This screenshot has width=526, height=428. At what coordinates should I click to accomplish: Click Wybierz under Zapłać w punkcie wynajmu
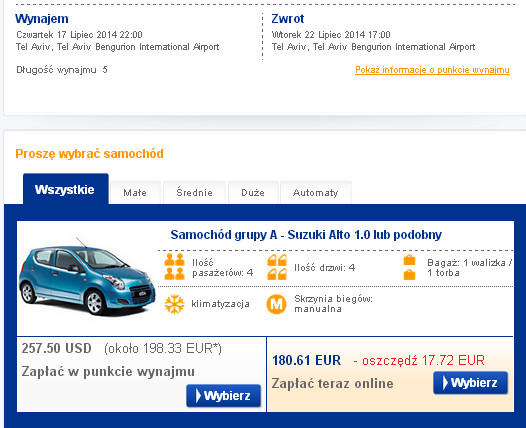coord(223,396)
